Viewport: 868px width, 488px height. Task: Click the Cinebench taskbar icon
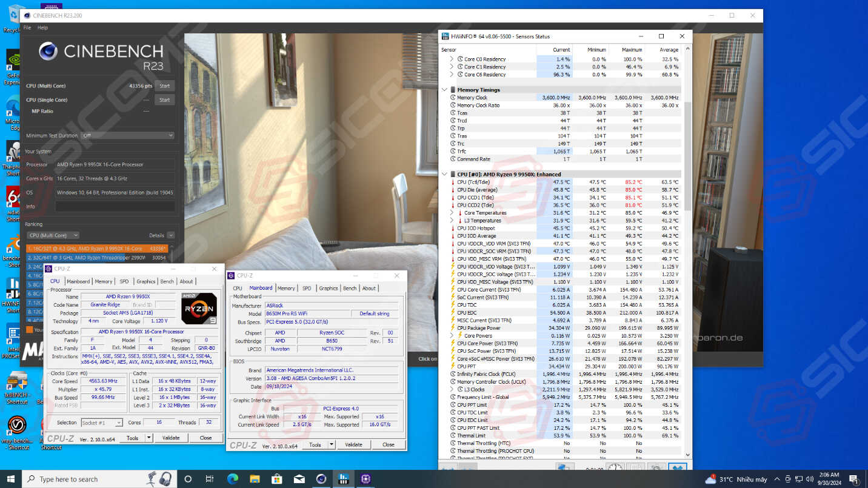click(x=321, y=479)
